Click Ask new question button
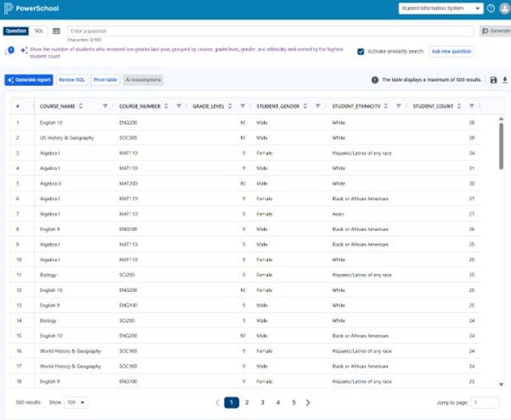 coord(451,52)
